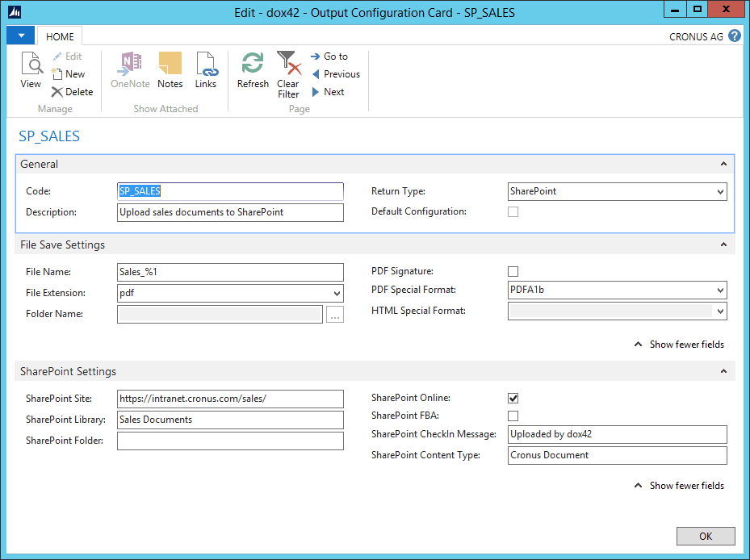Enable the SharePoint FBA checkbox
Screen dimensions: 750x560
click(513, 416)
